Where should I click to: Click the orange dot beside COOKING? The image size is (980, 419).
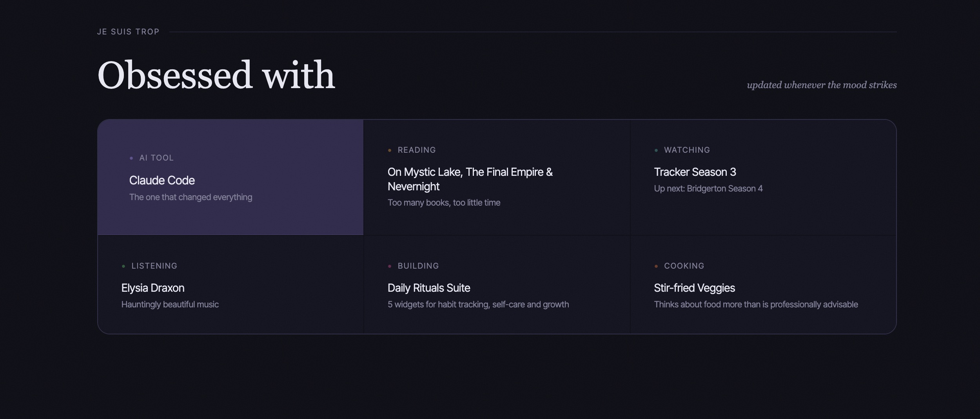656,266
